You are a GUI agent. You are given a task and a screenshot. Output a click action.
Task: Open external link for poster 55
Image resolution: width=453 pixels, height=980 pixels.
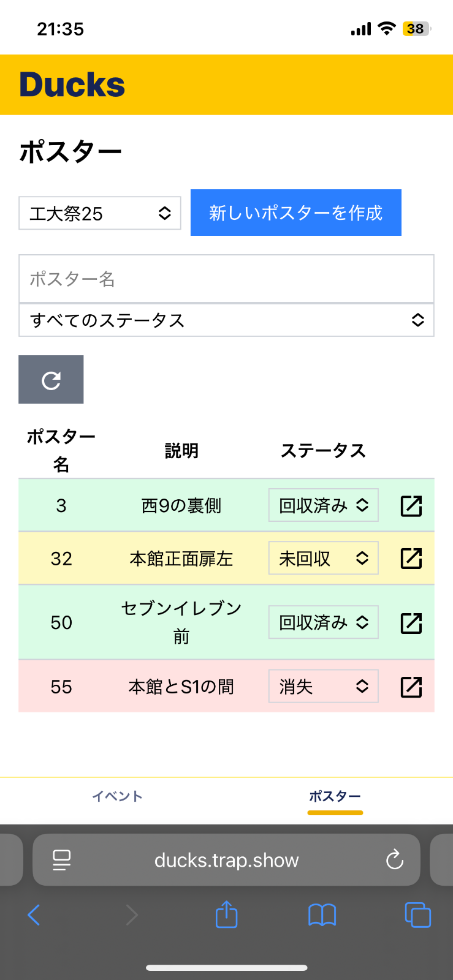[x=411, y=687]
